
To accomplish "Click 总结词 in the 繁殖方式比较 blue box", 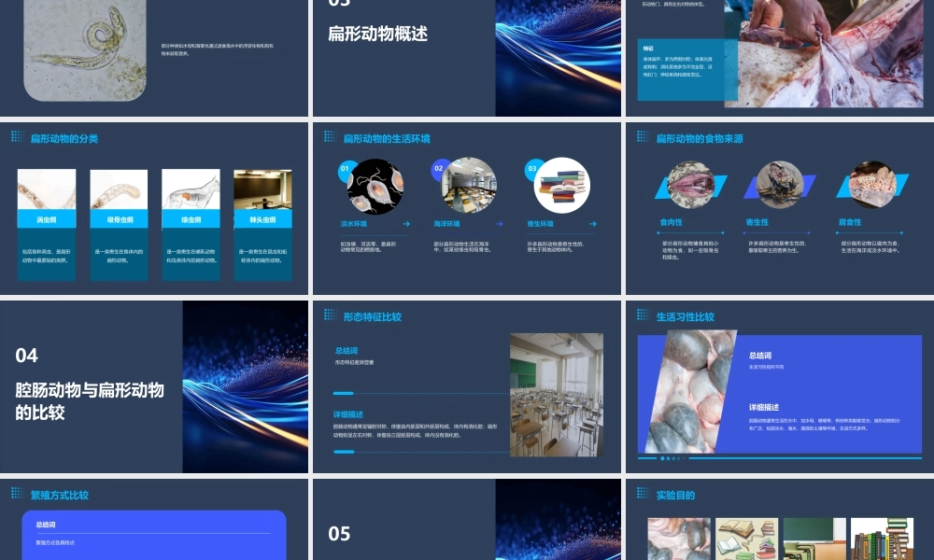I will tap(45, 525).
